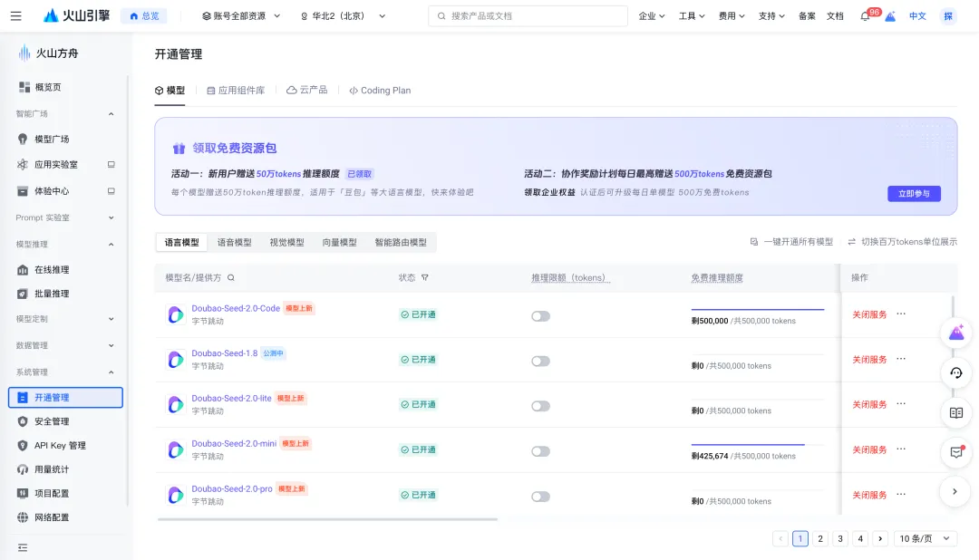Click the search products or docs field
This screenshot has height=560, width=979.
[528, 16]
